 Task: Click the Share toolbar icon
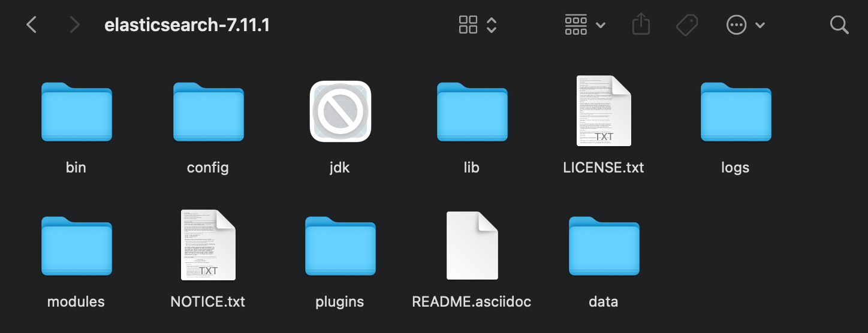point(641,24)
